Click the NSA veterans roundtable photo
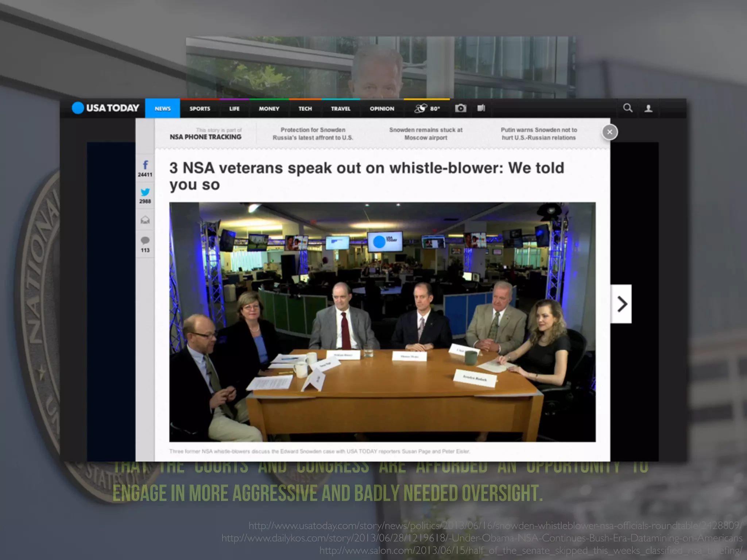 click(x=382, y=322)
